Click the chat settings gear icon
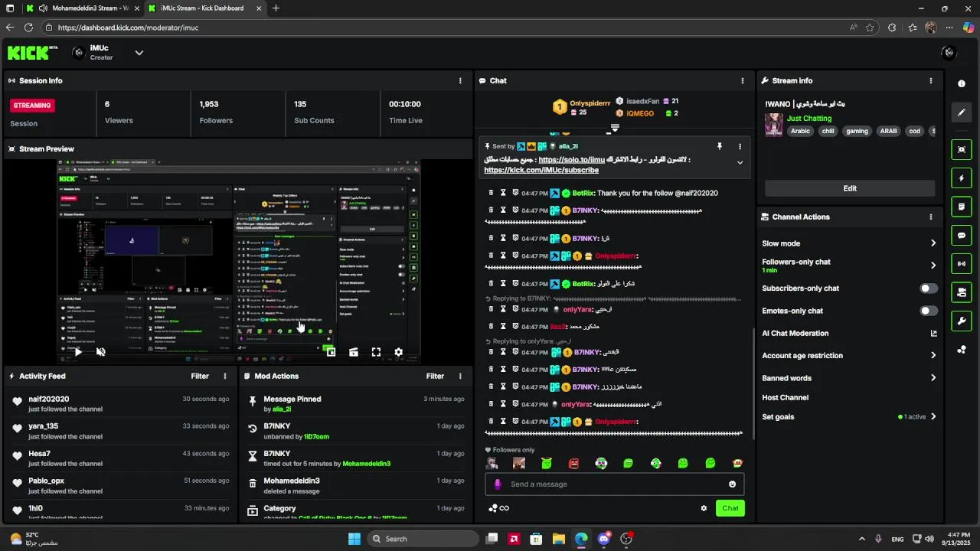The image size is (980, 551). 704,508
